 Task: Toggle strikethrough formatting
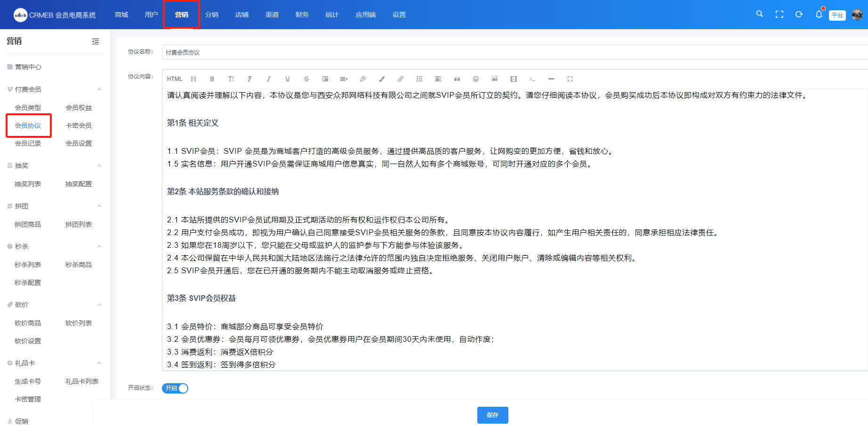[x=306, y=79]
